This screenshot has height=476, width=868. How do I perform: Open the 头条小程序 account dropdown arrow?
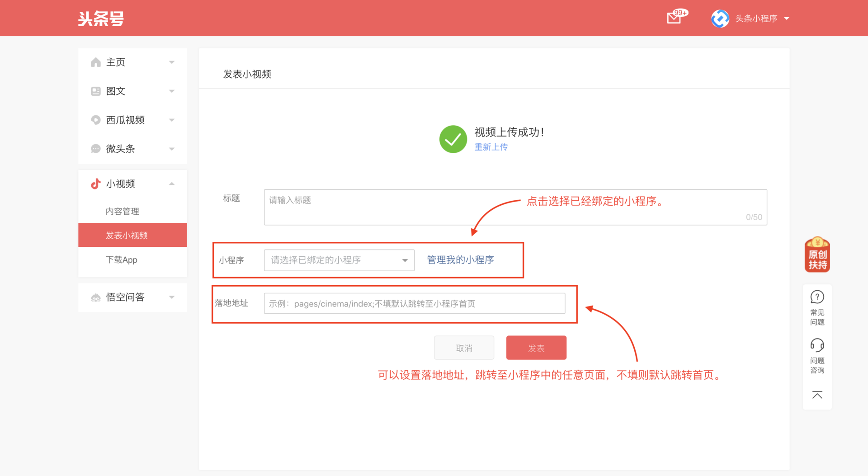787,19
